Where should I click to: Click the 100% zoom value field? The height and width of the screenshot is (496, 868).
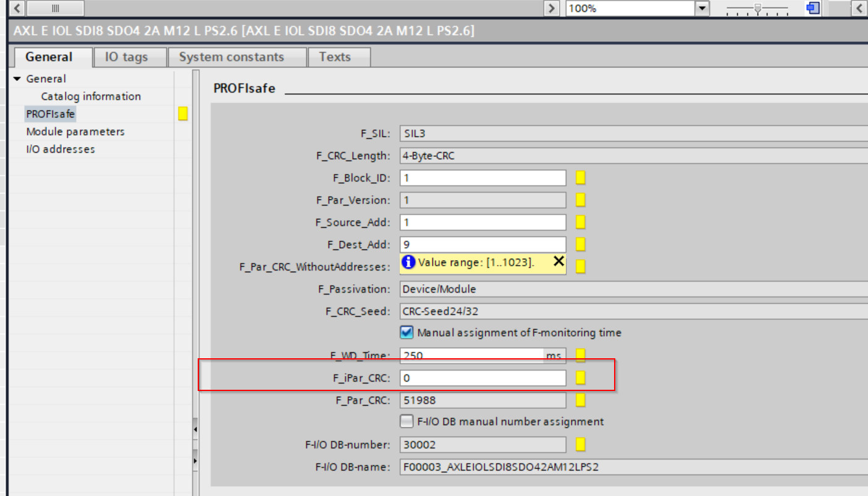pyautogui.click(x=630, y=9)
